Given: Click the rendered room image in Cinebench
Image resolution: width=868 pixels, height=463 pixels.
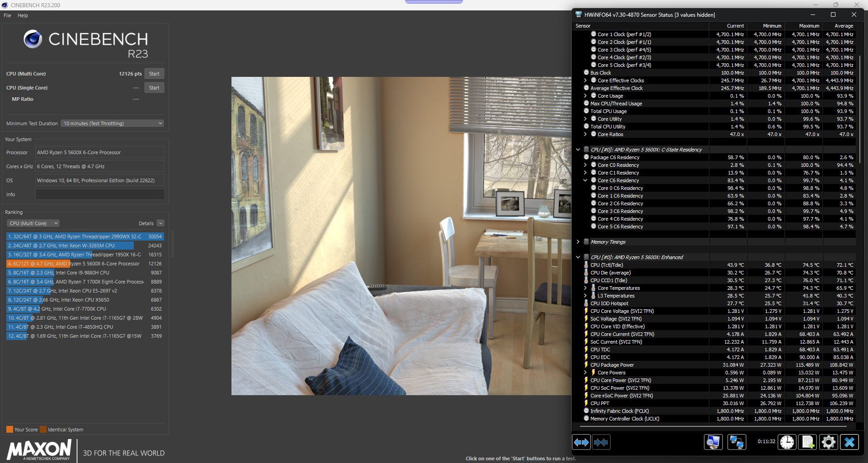Looking at the screenshot, I should [401, 236].
